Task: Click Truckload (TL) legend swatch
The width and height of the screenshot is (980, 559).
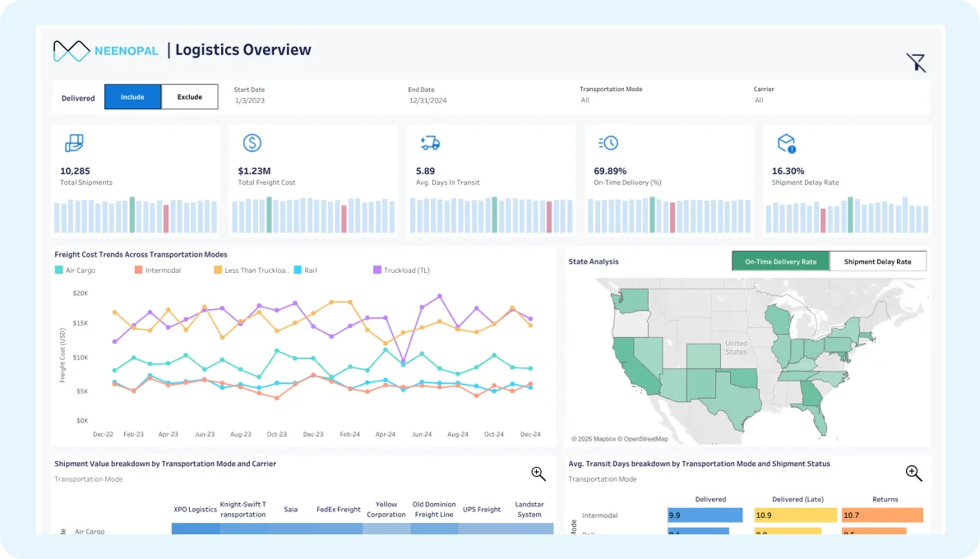Action: (377, 270)
